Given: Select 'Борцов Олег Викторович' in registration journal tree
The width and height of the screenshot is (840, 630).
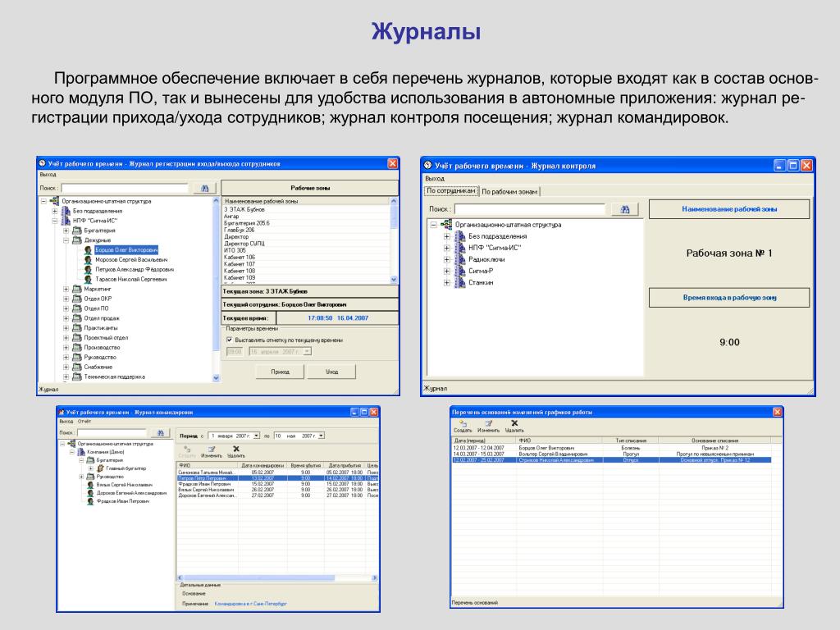Looking at the screenshot, I should pos(126,249).
